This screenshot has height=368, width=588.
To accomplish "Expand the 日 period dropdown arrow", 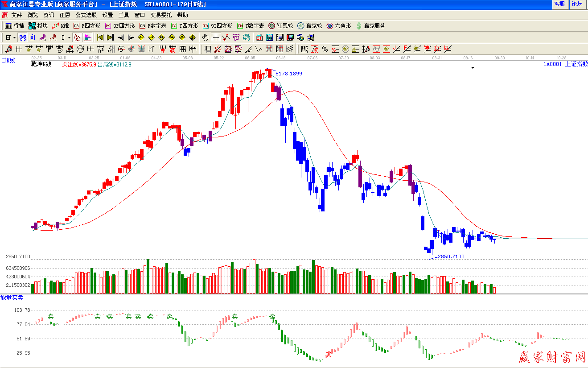I will [14, 37].
